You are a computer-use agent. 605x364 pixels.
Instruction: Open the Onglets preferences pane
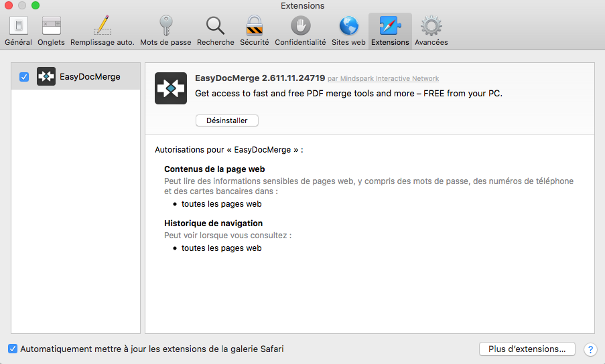[x=51, y=31]
